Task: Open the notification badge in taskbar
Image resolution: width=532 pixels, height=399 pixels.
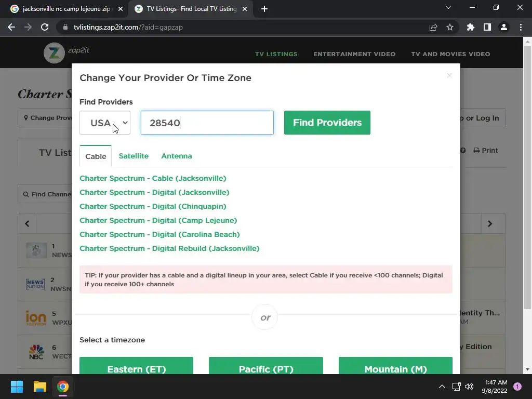Action: click(x=517, y=387)
